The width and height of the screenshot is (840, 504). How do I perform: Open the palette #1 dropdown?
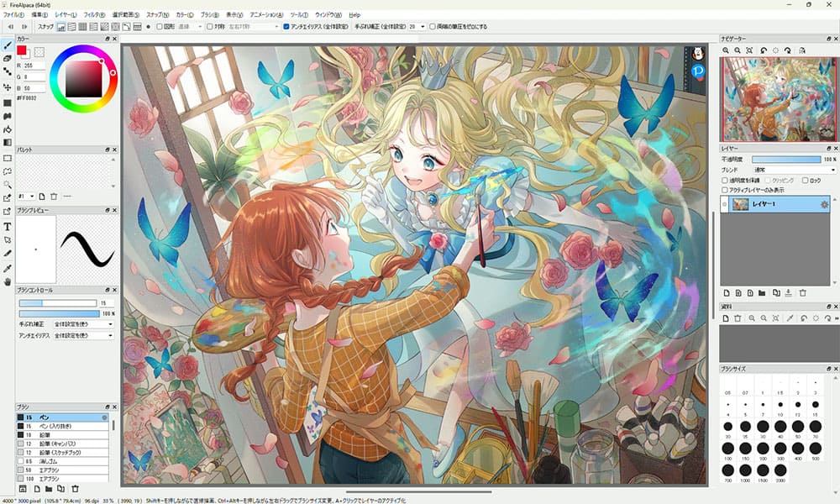(x=32, y=196)
